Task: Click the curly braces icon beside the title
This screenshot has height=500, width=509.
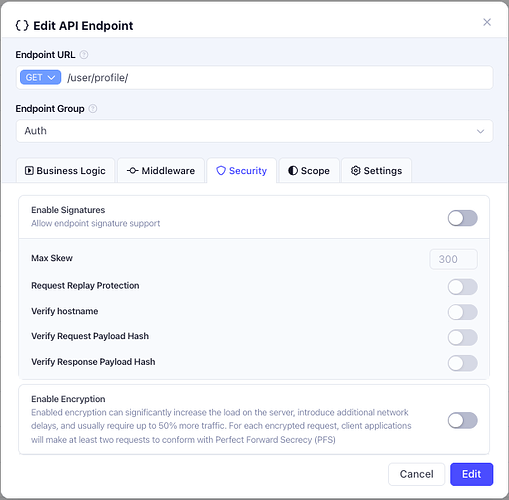Action: coord(22,26)
